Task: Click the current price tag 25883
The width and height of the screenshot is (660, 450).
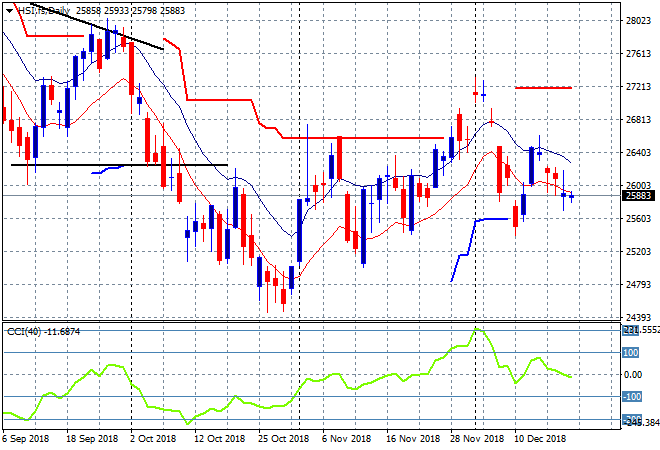Action: pos(638,196)
